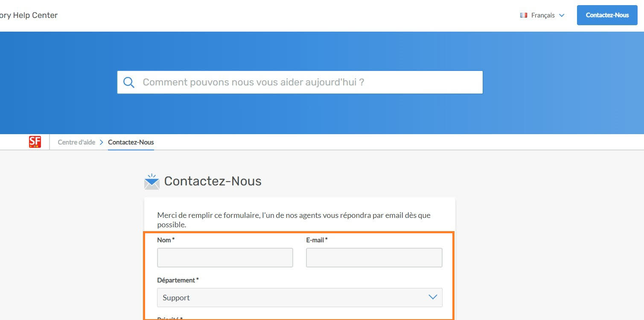644x320 pixels.
Task: Click the Département dropdown arrow
Action: point(433,297)
